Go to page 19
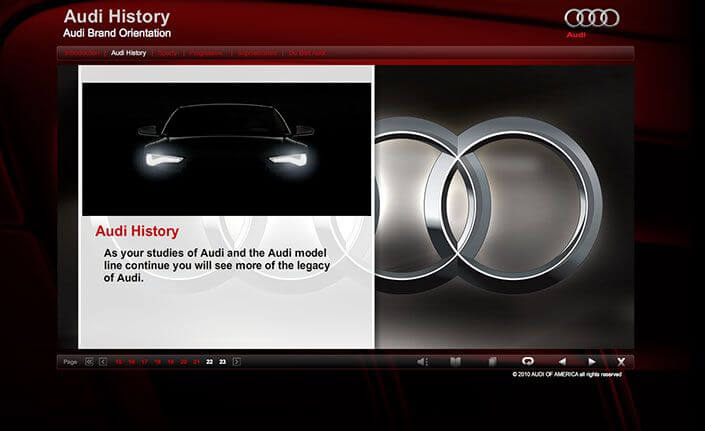705x431 pixels. tap(170, 362)
